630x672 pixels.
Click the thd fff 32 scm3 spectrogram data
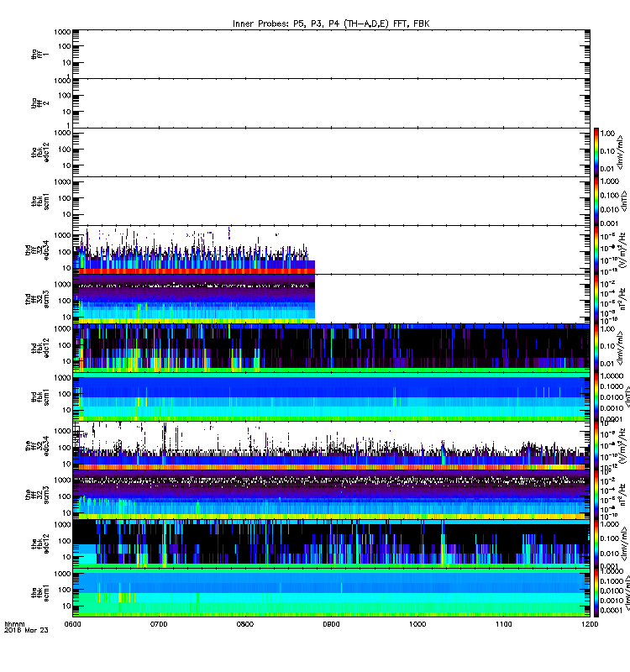[x=194, y=299]
